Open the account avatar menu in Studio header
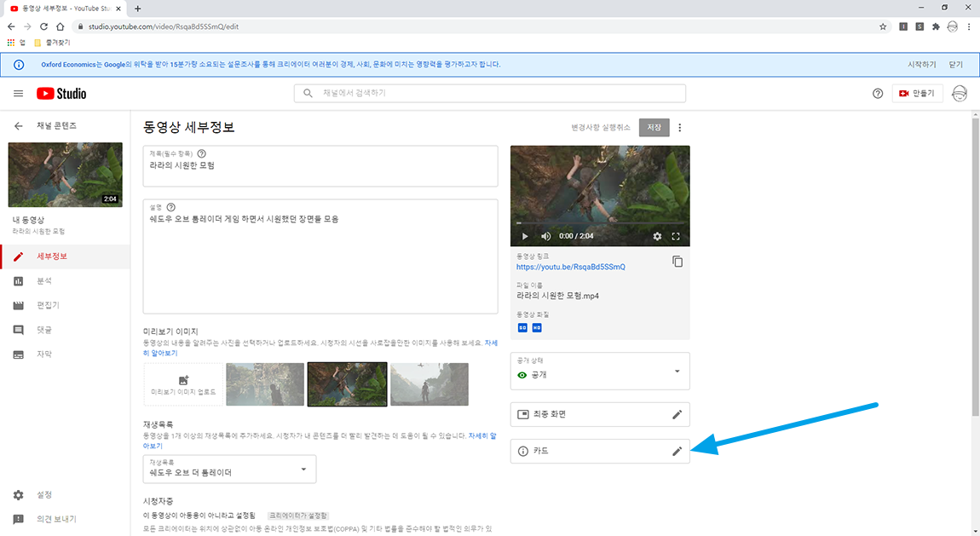 [960, 93]
